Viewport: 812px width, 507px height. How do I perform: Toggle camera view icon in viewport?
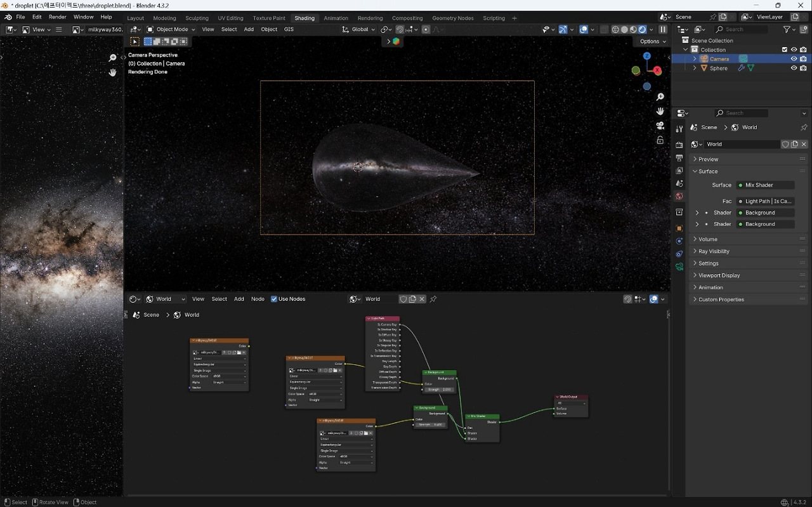coord(660,126)
